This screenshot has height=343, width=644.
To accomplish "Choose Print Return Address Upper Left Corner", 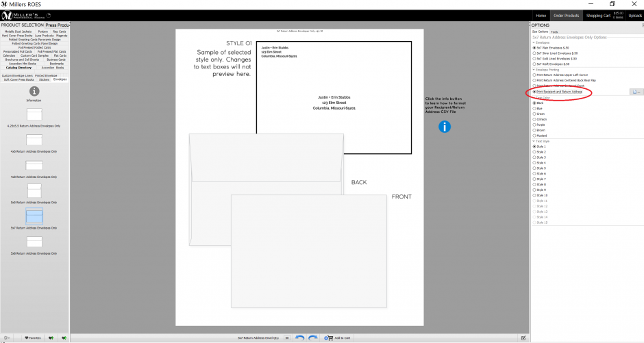I will (560, 75).
